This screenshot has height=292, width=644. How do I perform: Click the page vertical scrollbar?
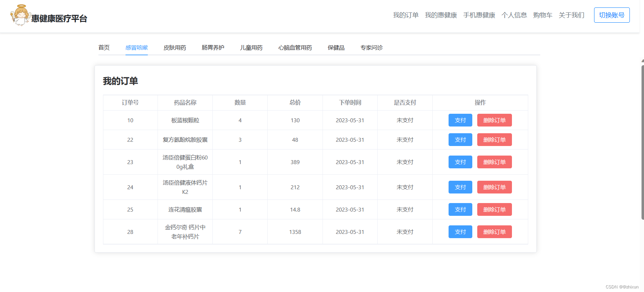pyautogui.click(x=642, y=142)
